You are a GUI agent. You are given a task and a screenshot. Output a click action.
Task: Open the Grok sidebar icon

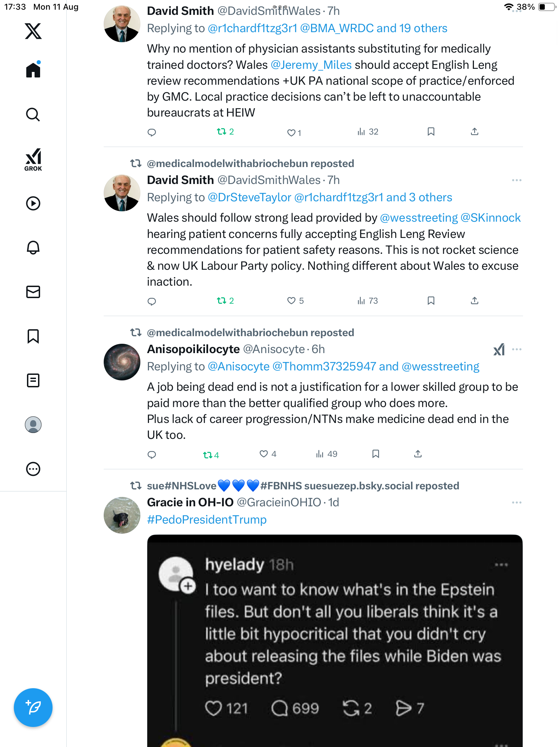[x=33, y=159]
